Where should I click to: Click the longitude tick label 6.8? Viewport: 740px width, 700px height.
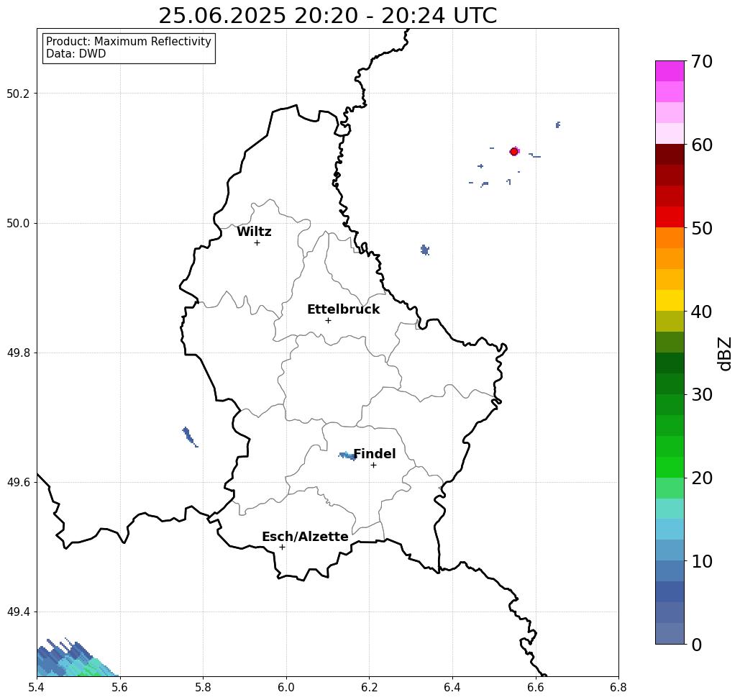618,687
